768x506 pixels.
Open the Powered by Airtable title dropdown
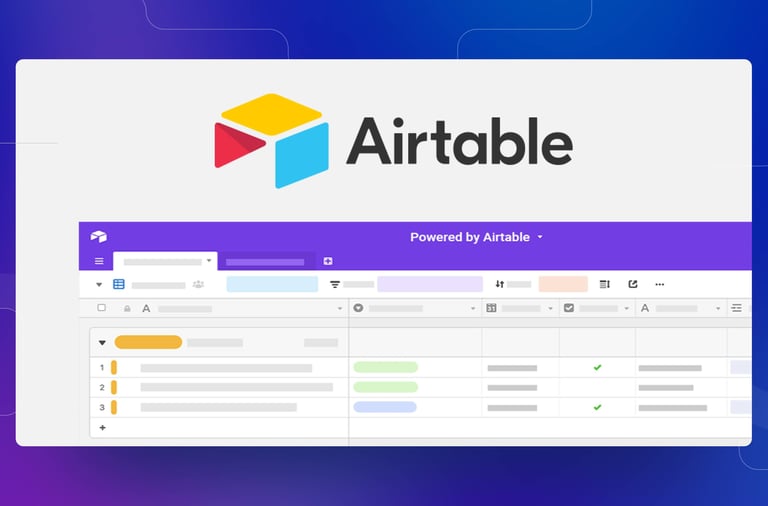click(540, 237)
